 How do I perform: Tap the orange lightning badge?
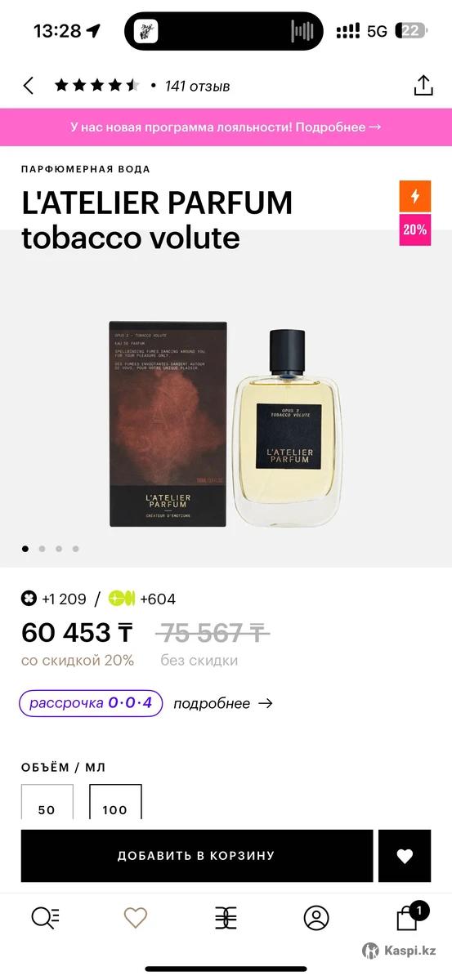pos(415,197)
